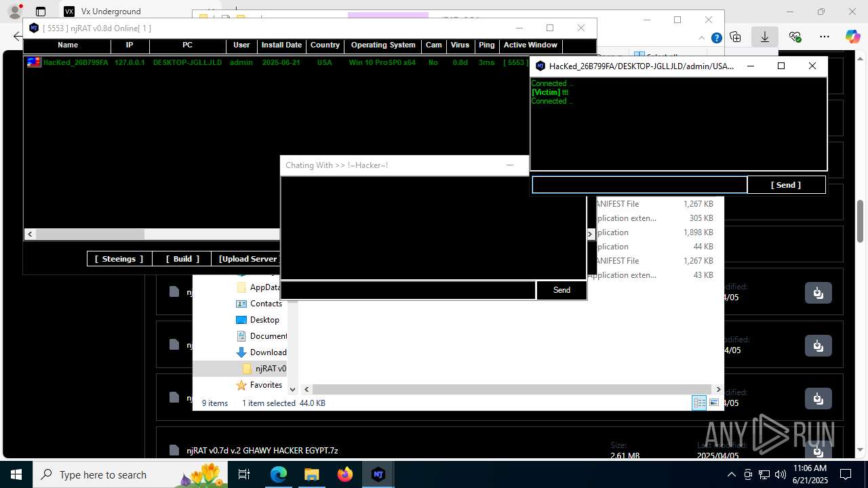868x488 pixels.
Task: Focus the message field in victim chat
Action: 639,184
